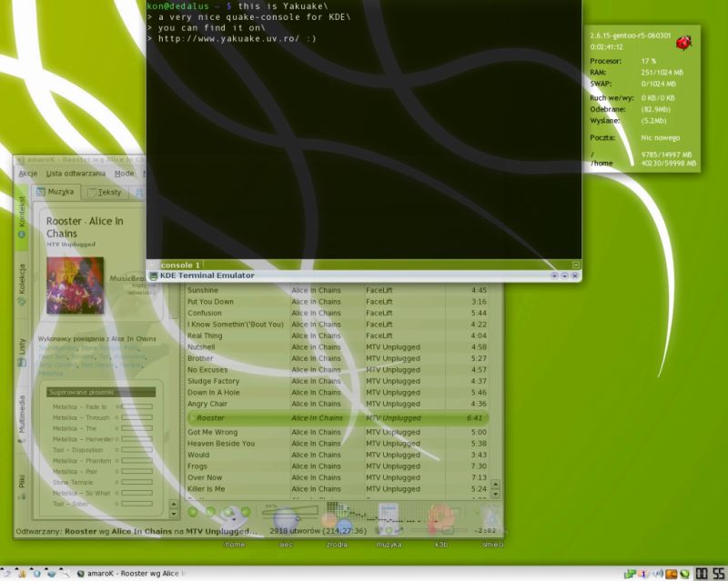Image resolution: width=728 pixels, height=581 pixels.
Task: Select the currently playing Rooster row
Action: [x=337, y=418]
